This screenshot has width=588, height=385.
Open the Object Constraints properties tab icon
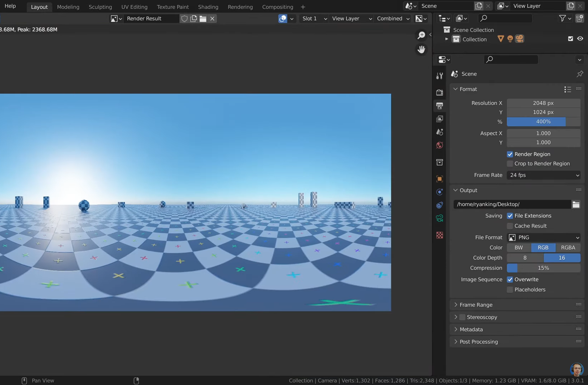[439, 205]
